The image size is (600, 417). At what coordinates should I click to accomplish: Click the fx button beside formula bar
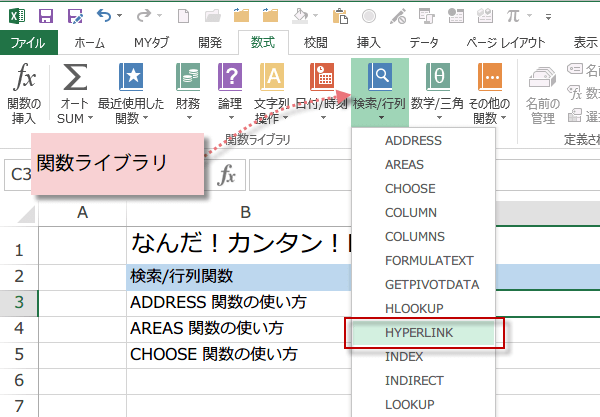click(227, 175)
